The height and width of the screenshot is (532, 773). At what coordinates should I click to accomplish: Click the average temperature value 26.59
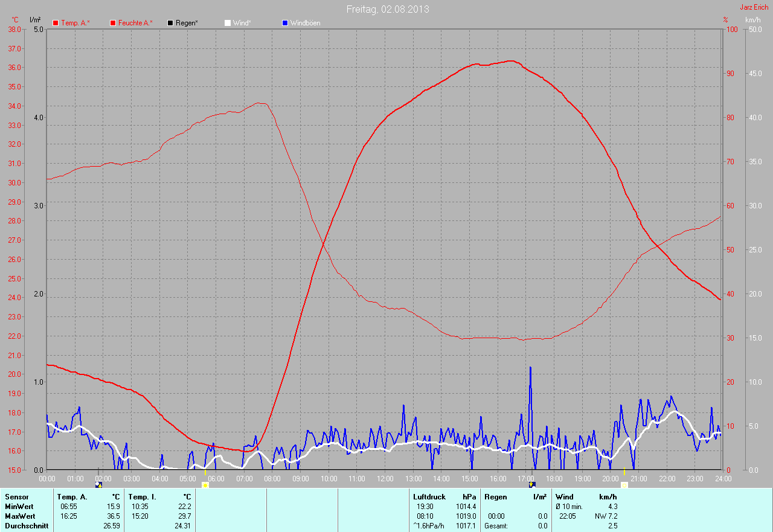coord(111,526)
